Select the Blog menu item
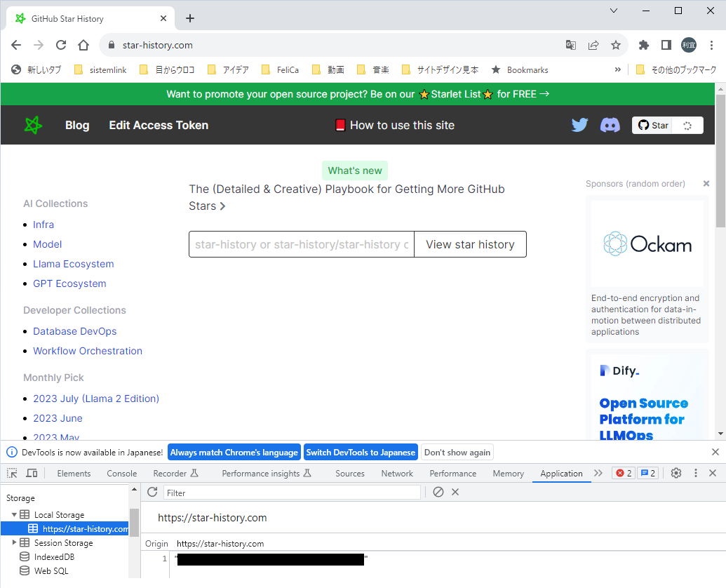The height and width of the screenshot is (588, 726). tap(77, 125)
